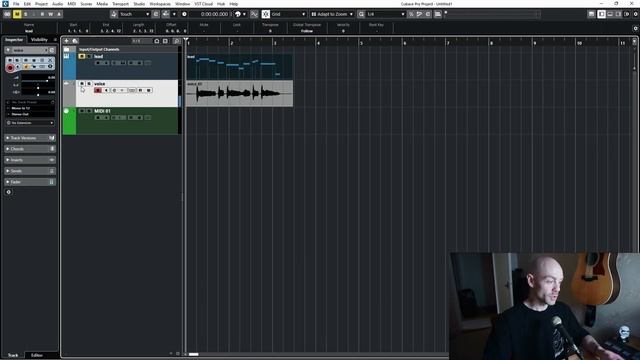Open the color tool icon in toolbar
640x360 pixels.
point(238,14)
